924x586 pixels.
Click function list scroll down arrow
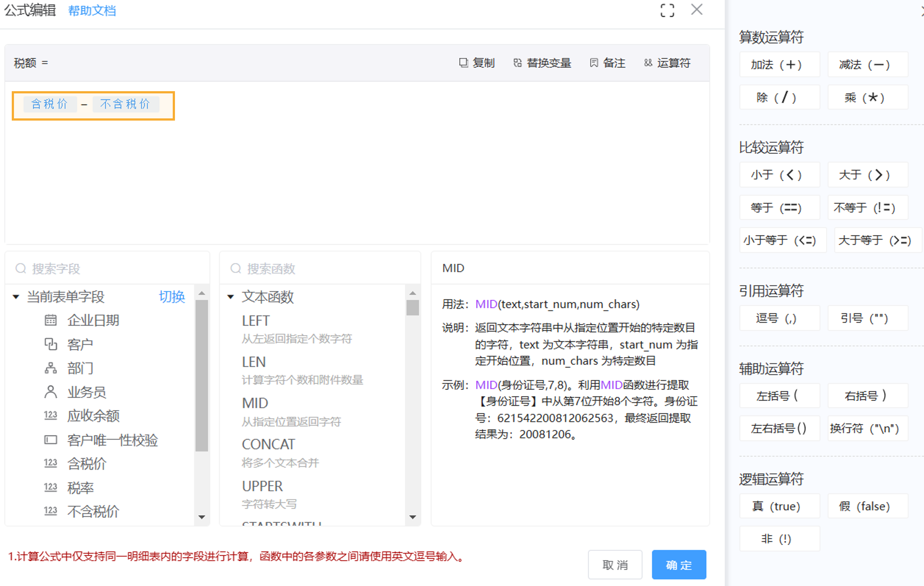click(x=413, y=517)
